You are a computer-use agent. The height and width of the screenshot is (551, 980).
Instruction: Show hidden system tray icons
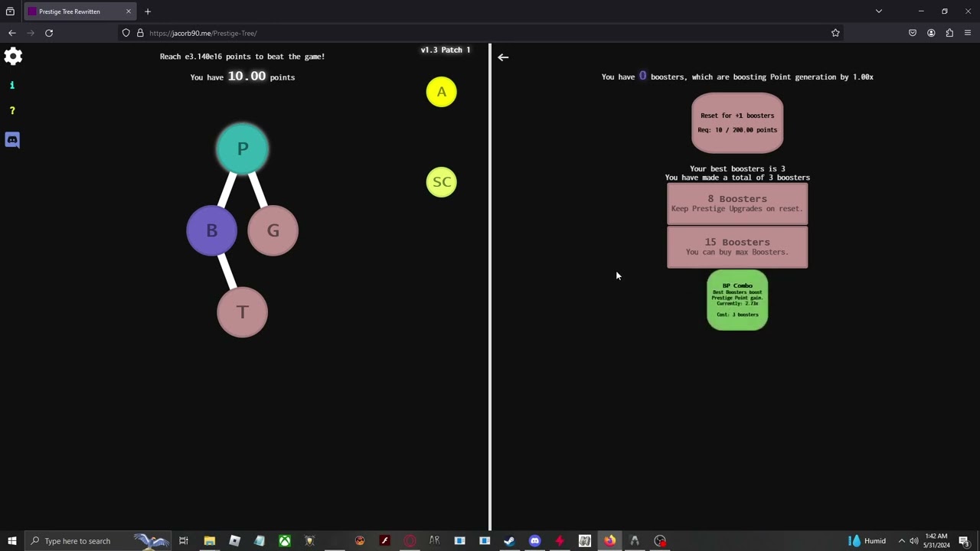coord(901,541)
